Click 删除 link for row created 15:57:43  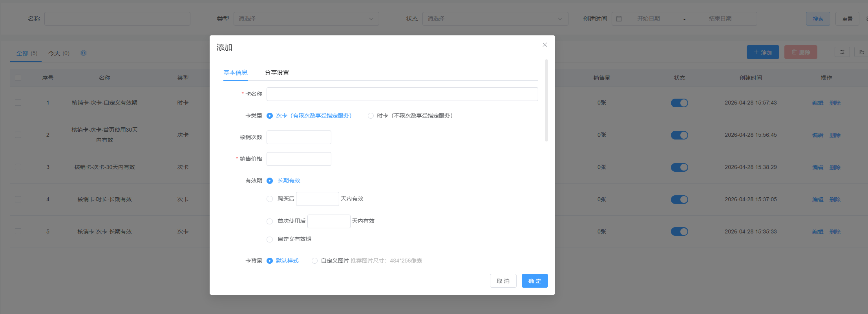835,103
